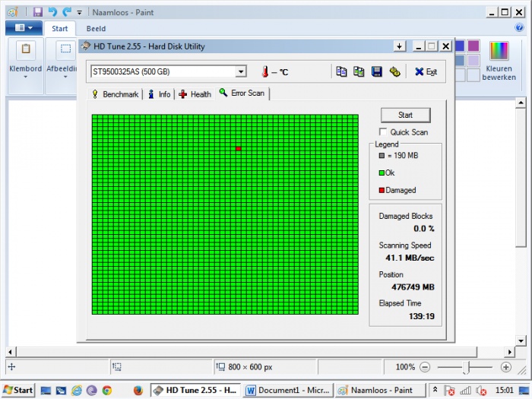Switch to the Health tab
Screen dimensions: 532x399
click(195, 94)
